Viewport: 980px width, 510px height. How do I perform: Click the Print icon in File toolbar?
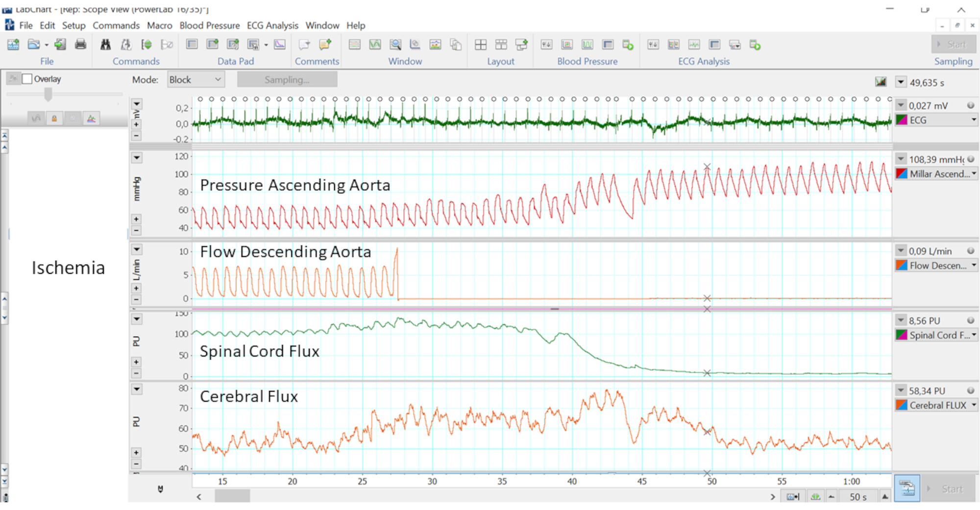pyautogui.click(x=80, y=45)
